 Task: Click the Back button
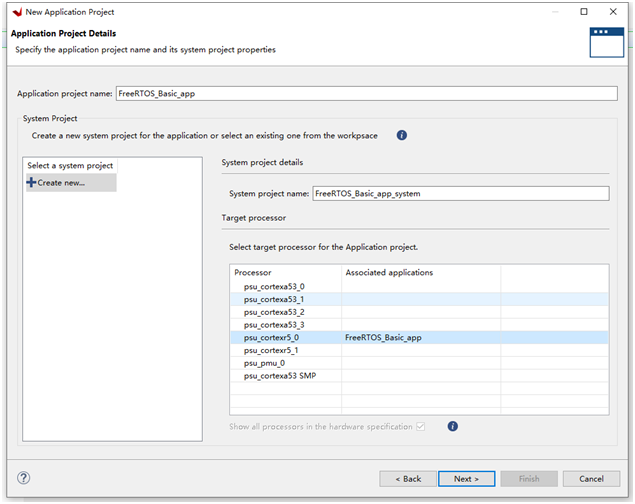coord(408,479)
